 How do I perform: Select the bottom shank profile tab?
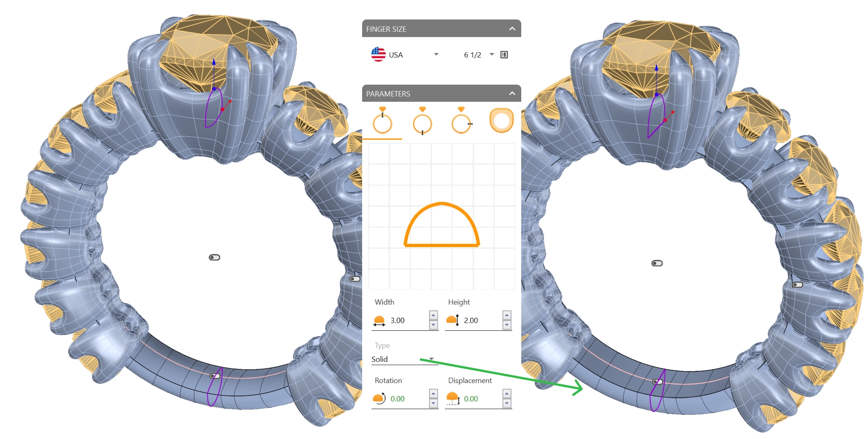422,122
